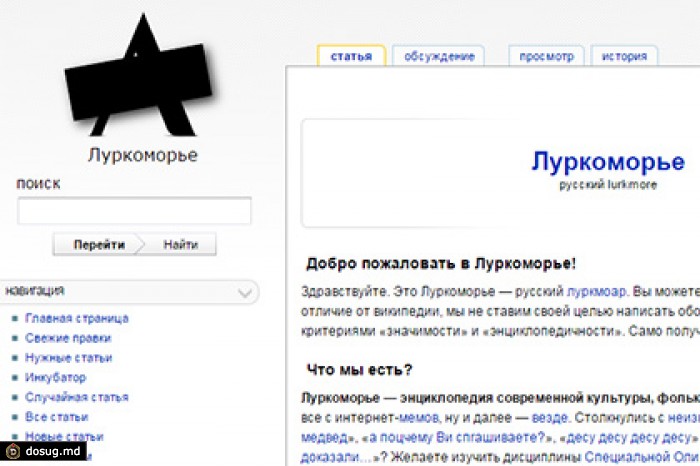Open Инкубатор link
700x466 pixels.
[x=55, y=377]
